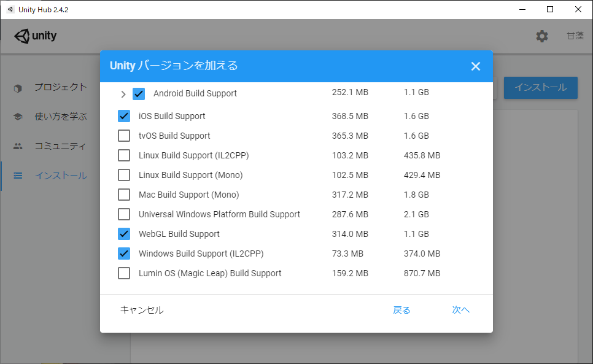This screenshot has height=364, width=593.
Task: Uncheck Android Build Support
Action: 139,94
